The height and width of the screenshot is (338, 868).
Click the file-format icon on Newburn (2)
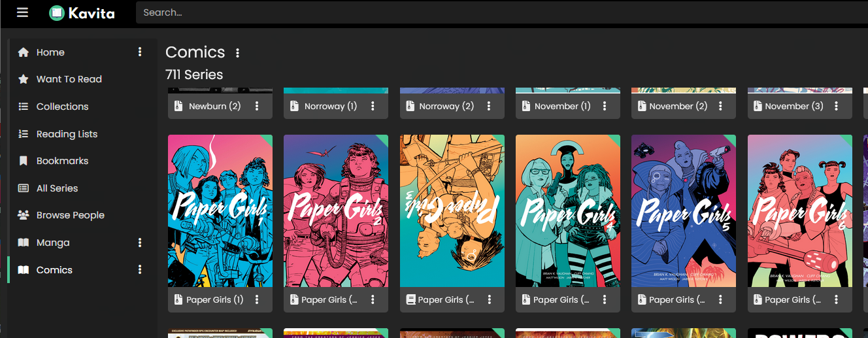pos(178,106)
